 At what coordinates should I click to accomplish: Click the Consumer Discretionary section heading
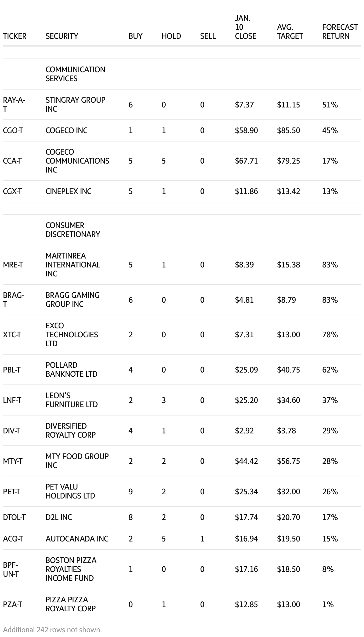pyautogui.click(x=73, y=230)
